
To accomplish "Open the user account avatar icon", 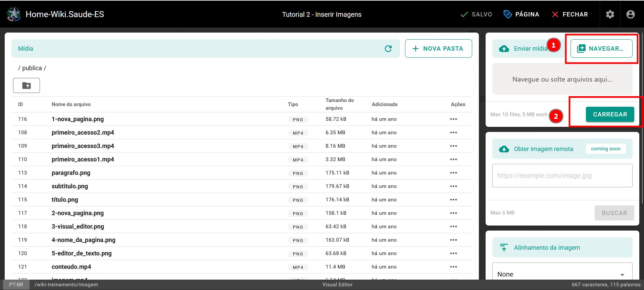I will [x=631, y=14].
